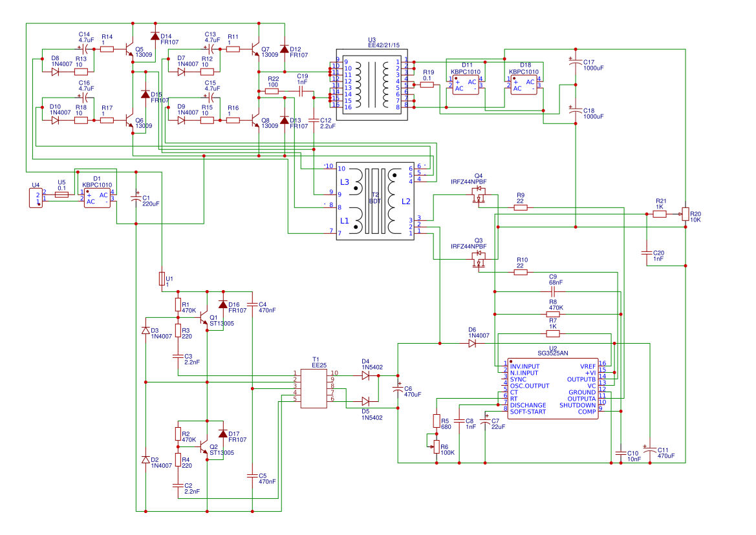Click the C5 470nF capacitor symbol
The image size is (756, 535).
tap(252, 476)
